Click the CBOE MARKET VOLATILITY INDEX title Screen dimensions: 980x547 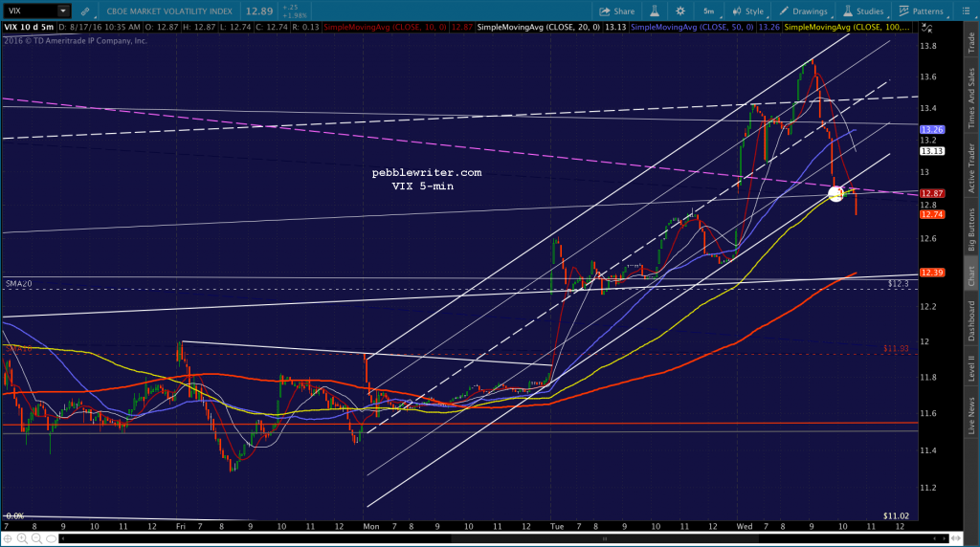[x=169, y=11]
